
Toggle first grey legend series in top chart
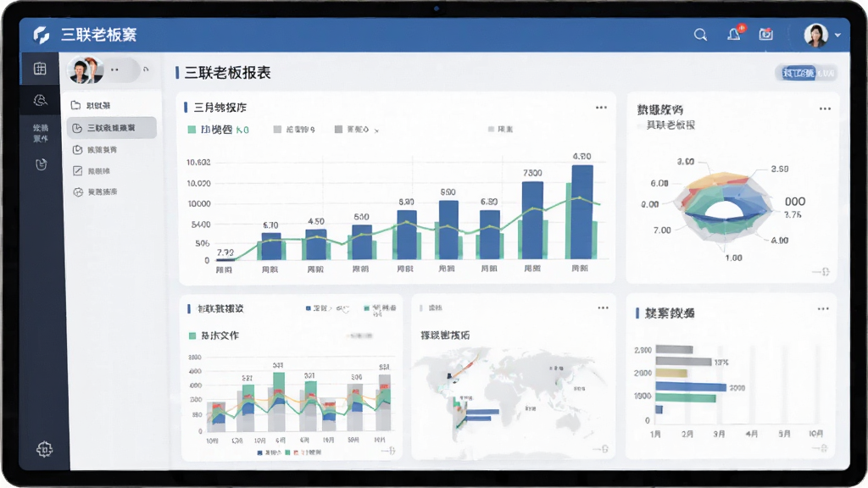pos(294,130)
